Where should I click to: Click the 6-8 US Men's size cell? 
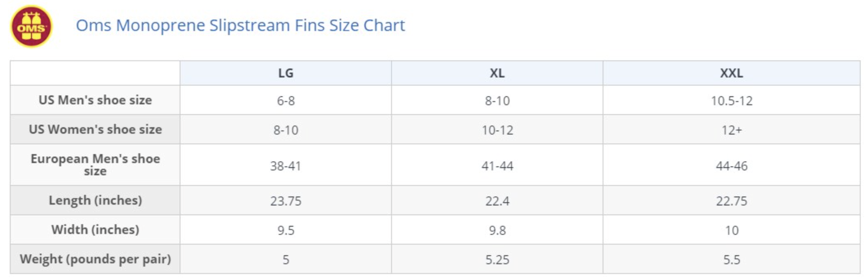click(x=285, y=101)
